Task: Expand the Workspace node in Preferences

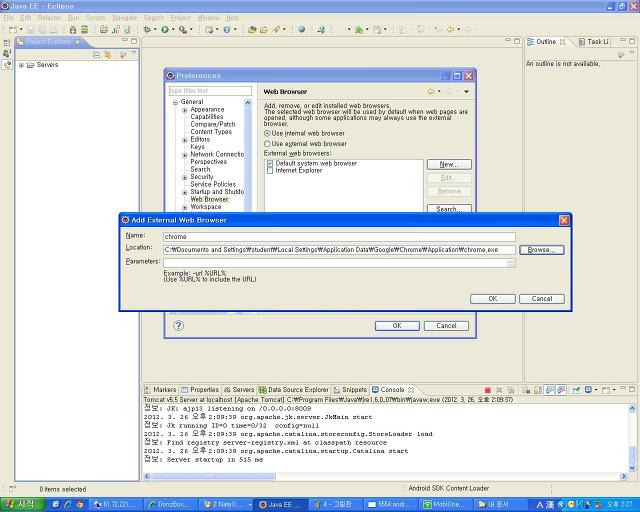Action: click(184, 207)
